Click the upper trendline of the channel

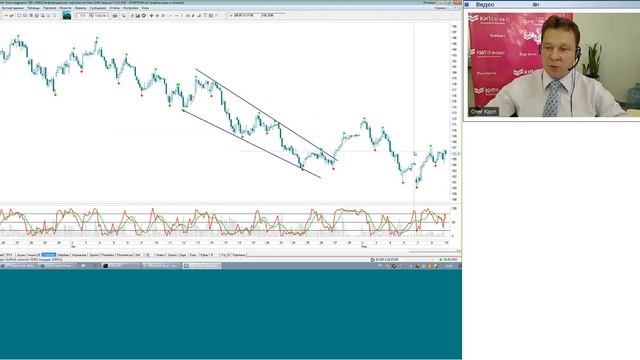click(266, 115)
